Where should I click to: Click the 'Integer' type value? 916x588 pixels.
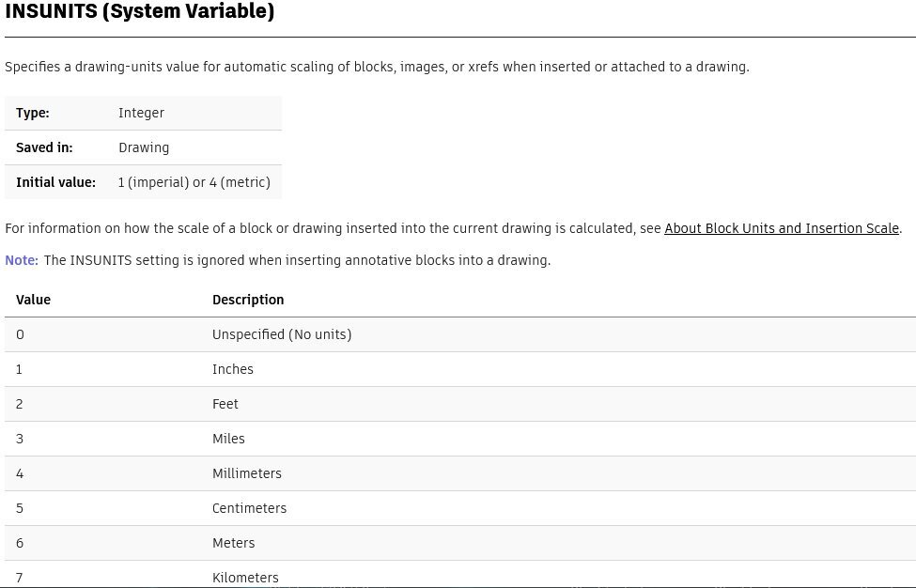(141, 113)
